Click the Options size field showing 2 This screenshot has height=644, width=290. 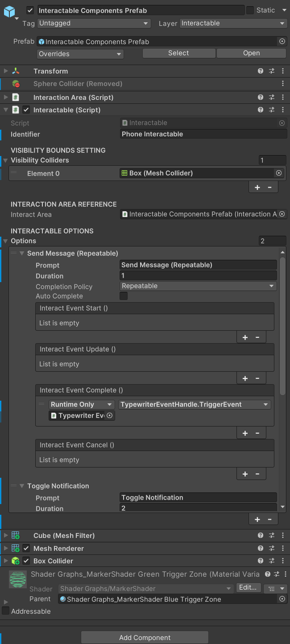(272, 241)
